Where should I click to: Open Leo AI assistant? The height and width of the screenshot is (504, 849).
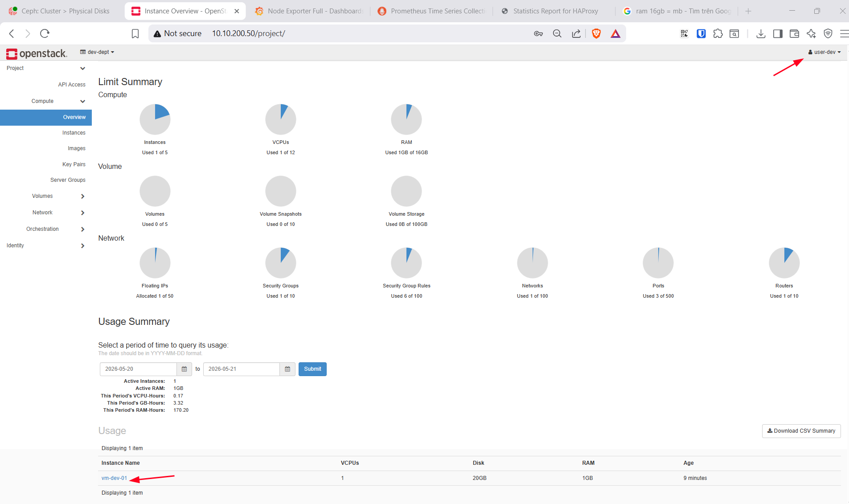click(811, 33)
